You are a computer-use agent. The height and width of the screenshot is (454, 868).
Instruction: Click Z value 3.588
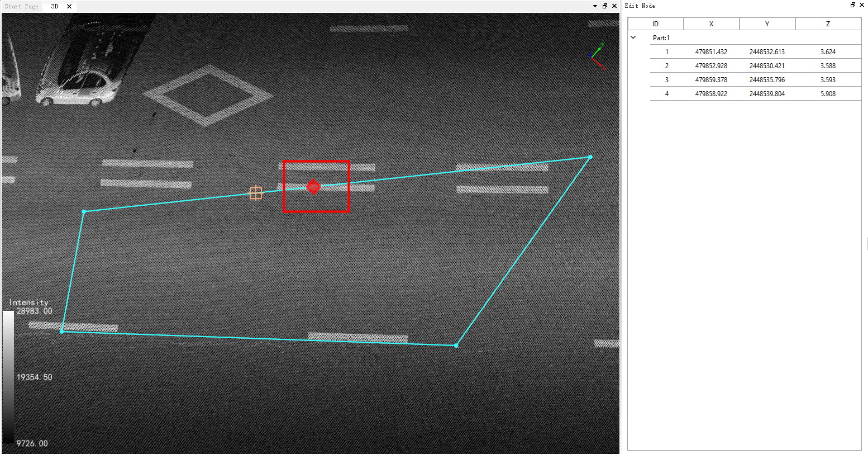[x=828, y=66]
